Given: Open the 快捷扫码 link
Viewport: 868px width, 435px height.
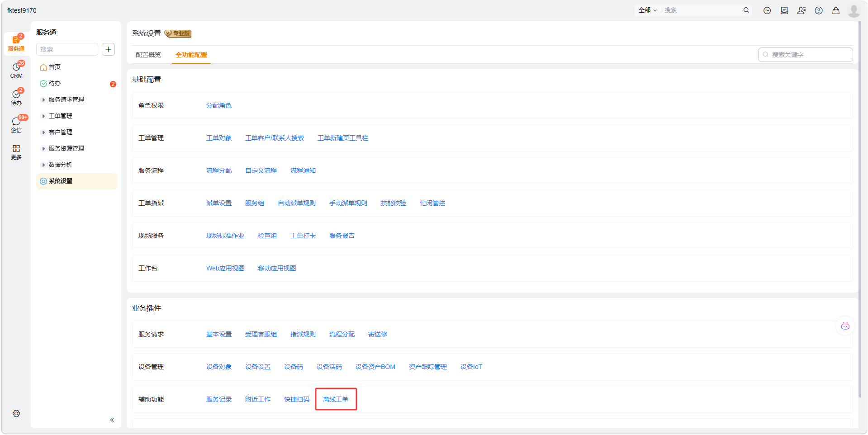Looking at the screenshot, I should coord(297,399).
